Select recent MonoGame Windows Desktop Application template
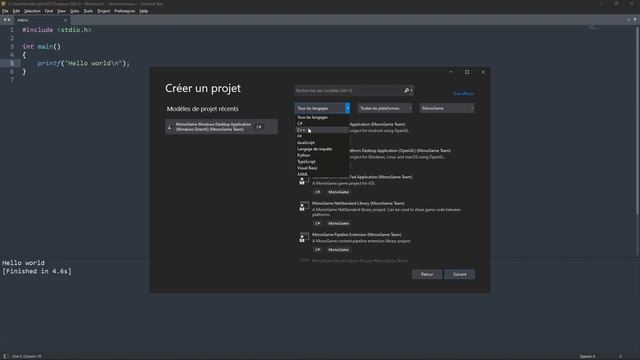The image size is (640, 360). pos(221,127)
